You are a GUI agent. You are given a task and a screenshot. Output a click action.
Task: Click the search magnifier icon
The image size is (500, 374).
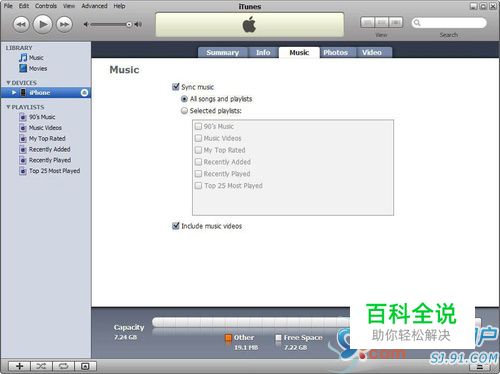(x=417, y=23)
